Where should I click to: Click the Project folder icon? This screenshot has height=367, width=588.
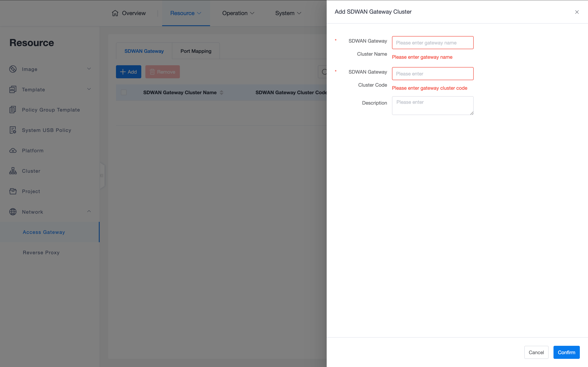point(13,191)
